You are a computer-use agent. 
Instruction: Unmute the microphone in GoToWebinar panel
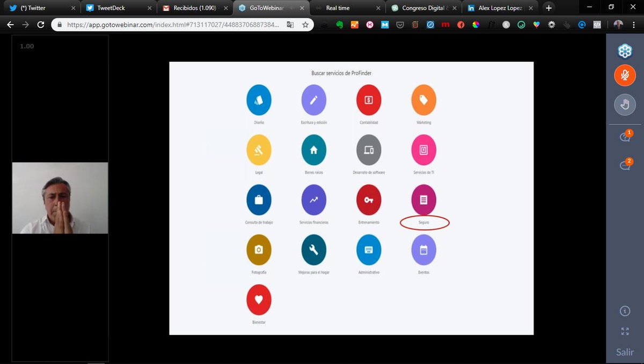pos(625,76)
